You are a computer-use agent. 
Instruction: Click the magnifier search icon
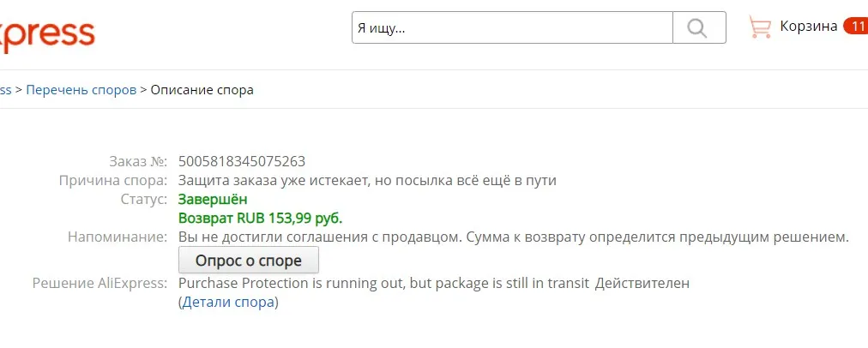coord(698,27)
